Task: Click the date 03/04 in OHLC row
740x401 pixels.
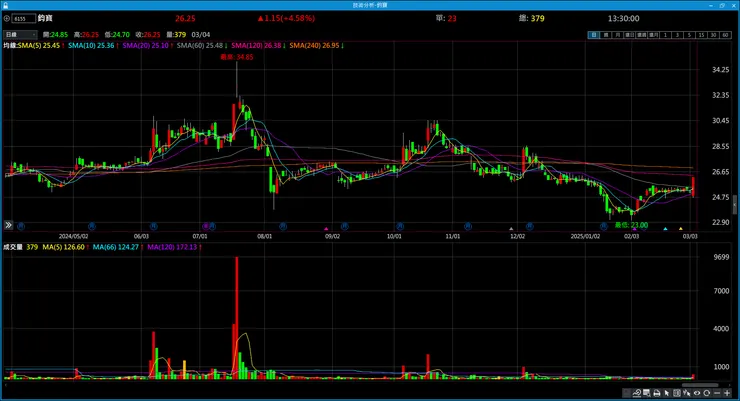Action: pyautogui.click(x=201, y=34)
